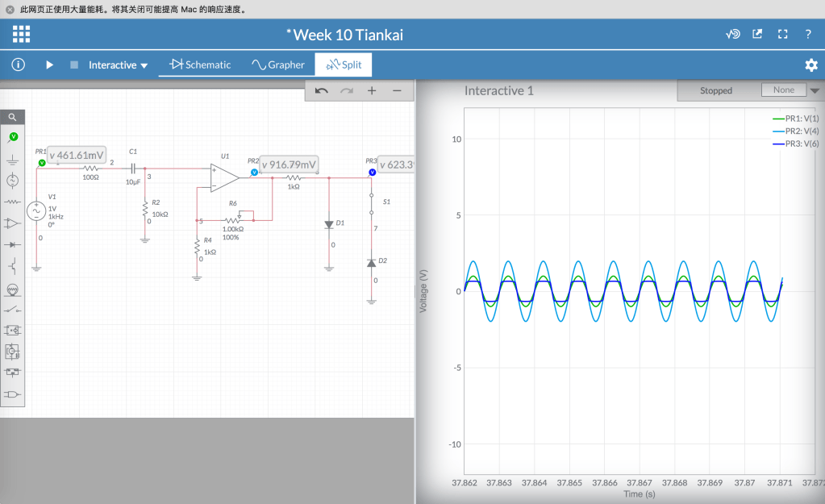Image resolution: width=825 pixels, height=504 pixels.
Task: Run the simulation with play button
Action: tap(49, 65)
